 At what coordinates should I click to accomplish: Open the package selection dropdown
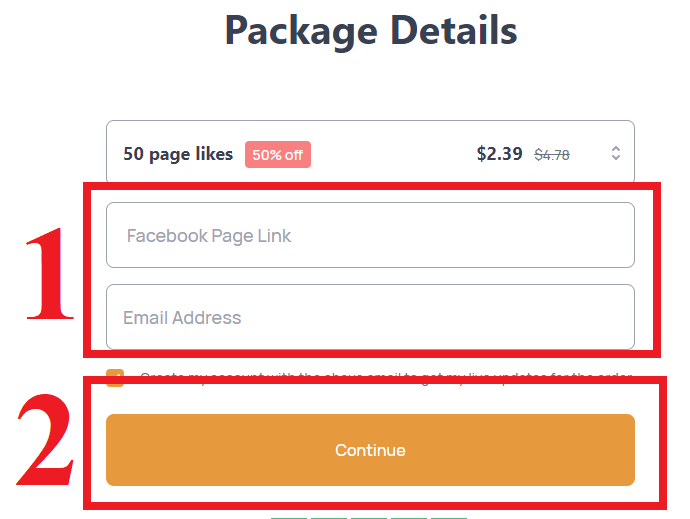[x=370, y=153]
